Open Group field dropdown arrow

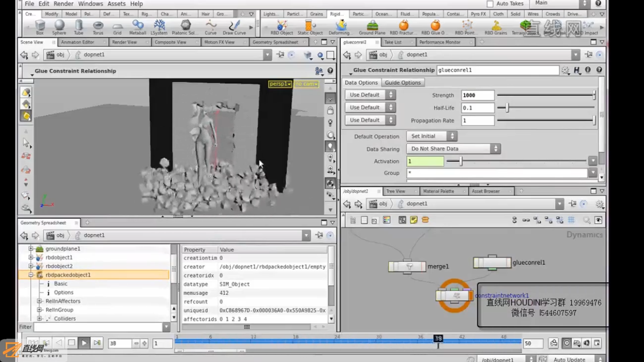(592, 173)
